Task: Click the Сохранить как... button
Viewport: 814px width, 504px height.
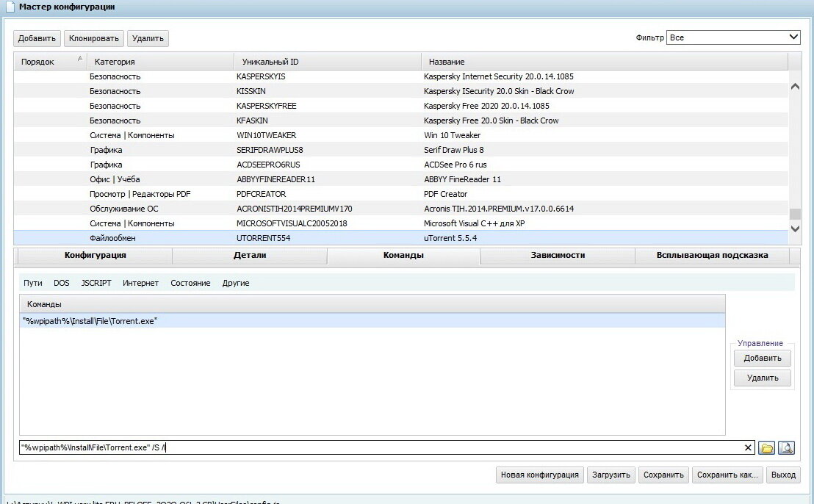Action: tap(727, 475)
